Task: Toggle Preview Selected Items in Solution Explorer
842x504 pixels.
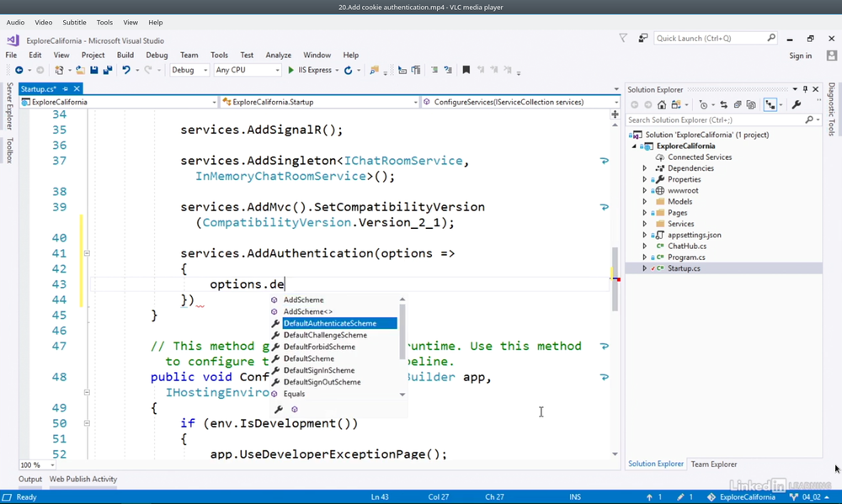Action: [x=770, y=105]
